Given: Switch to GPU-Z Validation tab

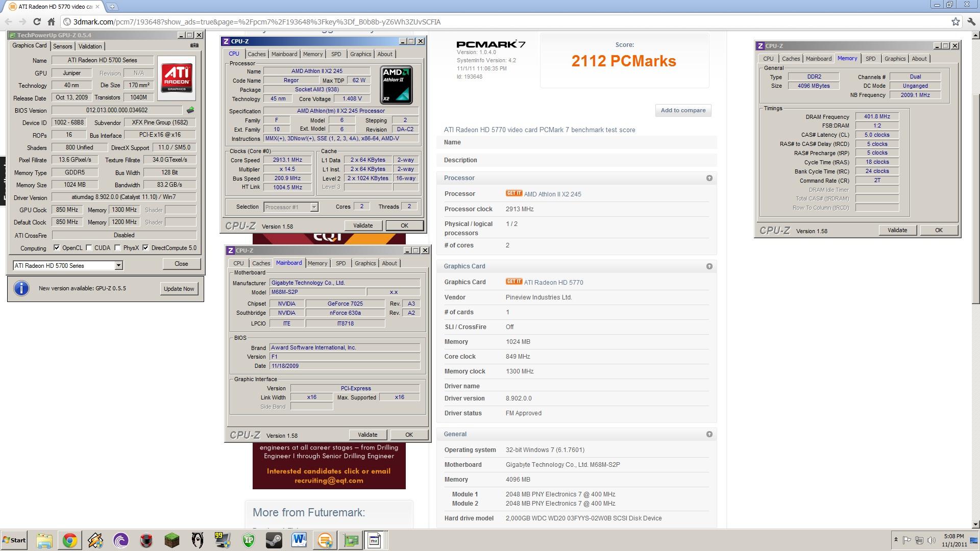Looking at the screenshot, I should 90,46.
